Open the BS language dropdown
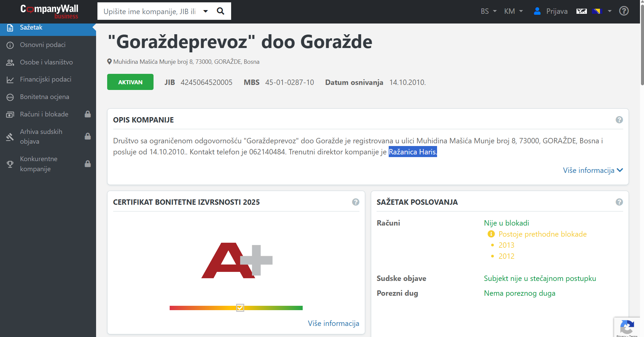The height and width of the screenshot is (337, 644). point(488,11)
